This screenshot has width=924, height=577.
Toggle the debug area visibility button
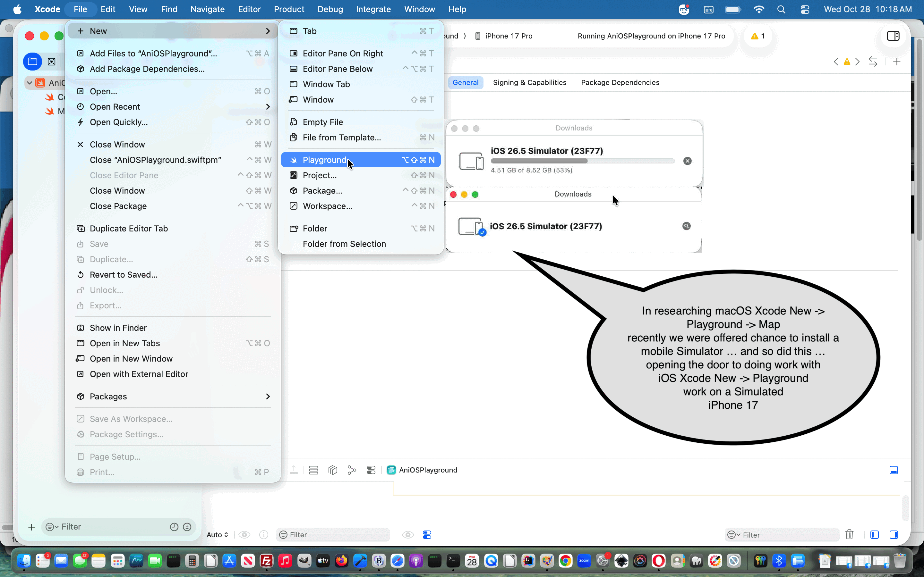[x=894, y=470]
